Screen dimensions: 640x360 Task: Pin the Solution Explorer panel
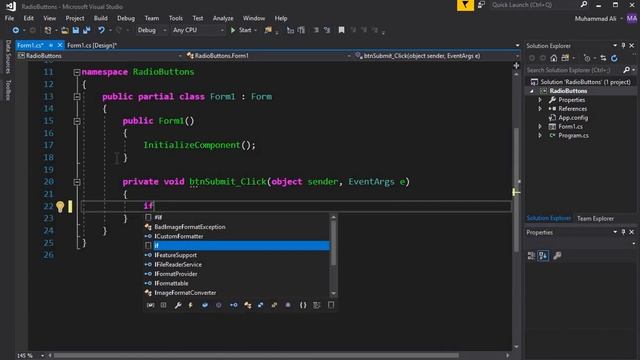pos(623,45)
